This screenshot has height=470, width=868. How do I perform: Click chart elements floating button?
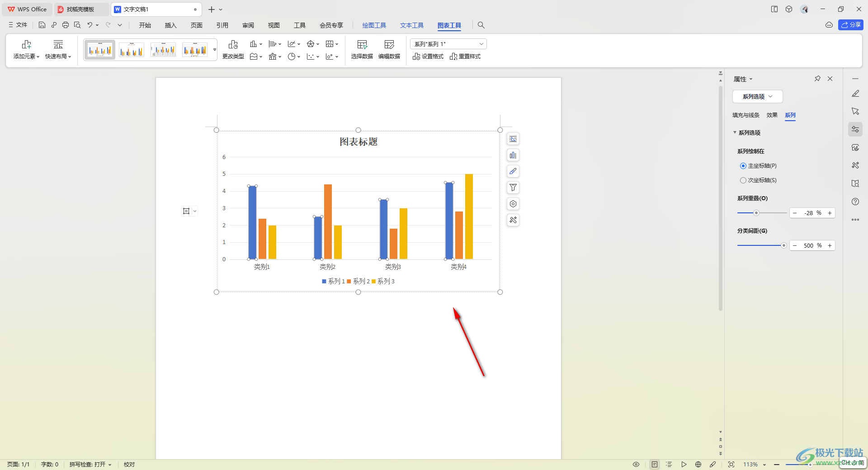pyautogui.click(x=513, y=155)
